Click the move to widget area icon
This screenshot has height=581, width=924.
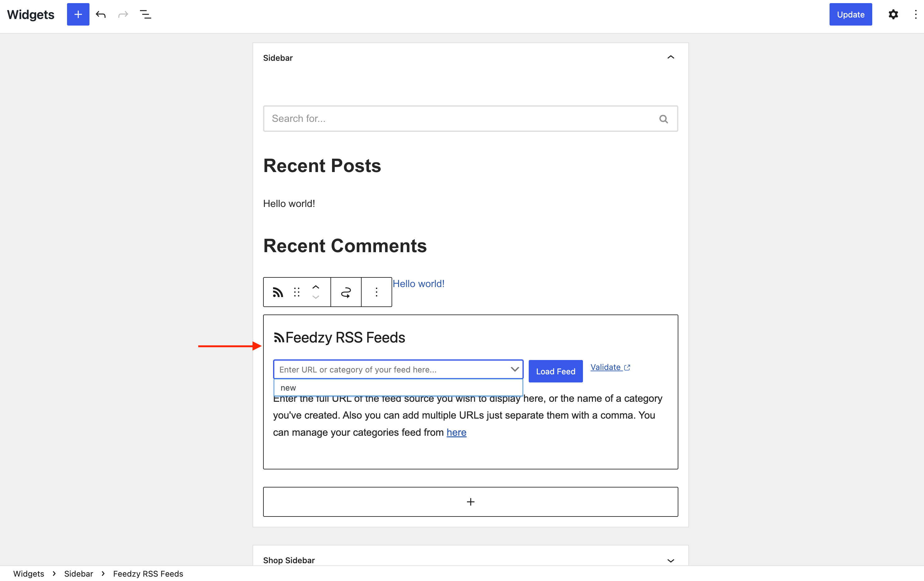[x=346, y=292]
